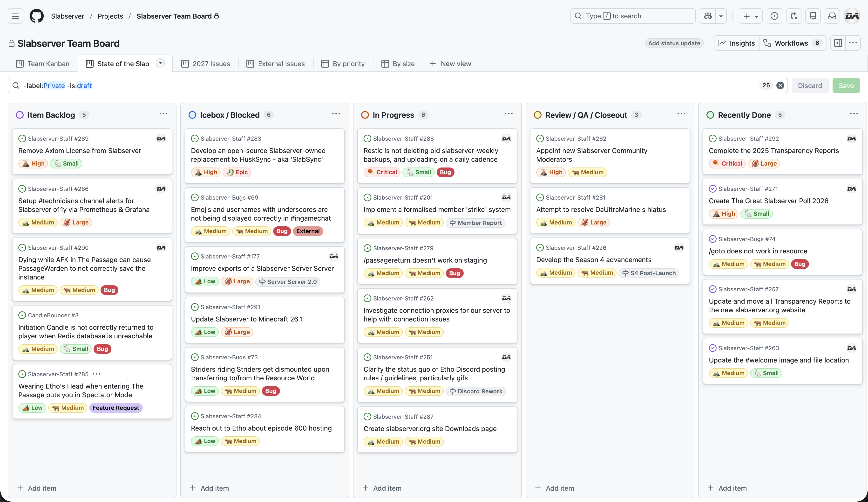Clear the filter with X icon
This screenshot has width=868, height=502.
point(780,85)
